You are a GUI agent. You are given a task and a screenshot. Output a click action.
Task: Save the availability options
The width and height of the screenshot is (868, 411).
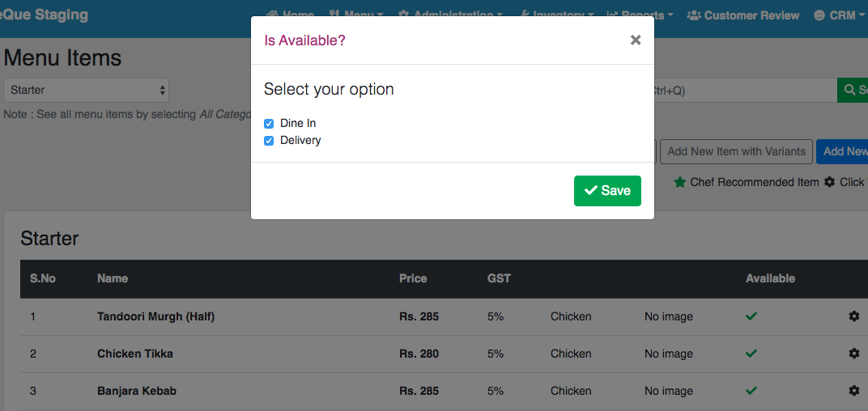607,191
